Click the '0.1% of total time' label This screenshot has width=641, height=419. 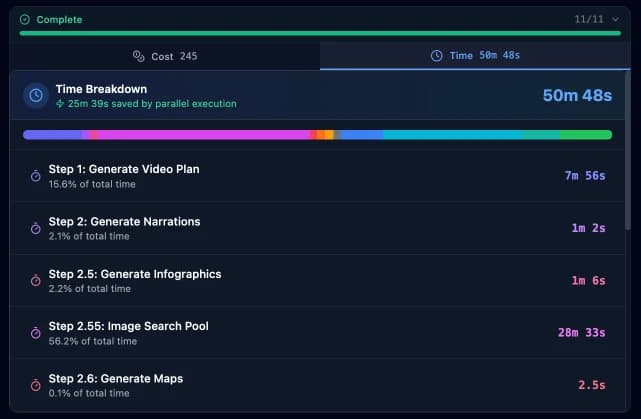click(x=89, y=393)
